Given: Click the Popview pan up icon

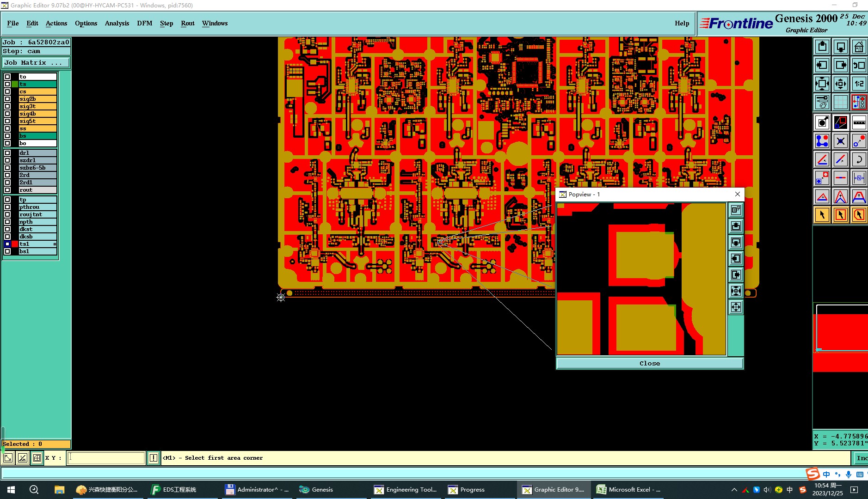Looking at the screenshot, I should coord(736,226).
